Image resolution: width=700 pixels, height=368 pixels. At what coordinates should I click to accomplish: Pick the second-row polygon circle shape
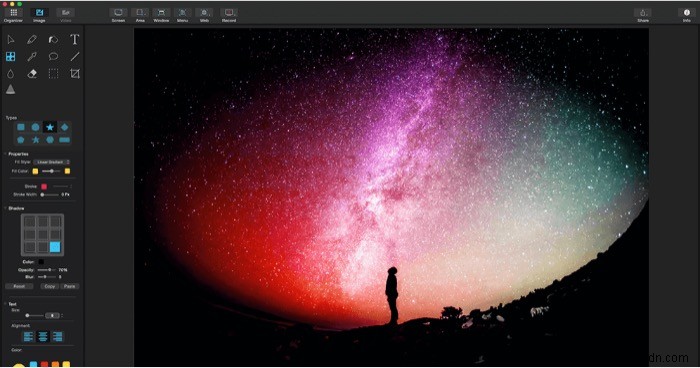[x=50, y=140]
